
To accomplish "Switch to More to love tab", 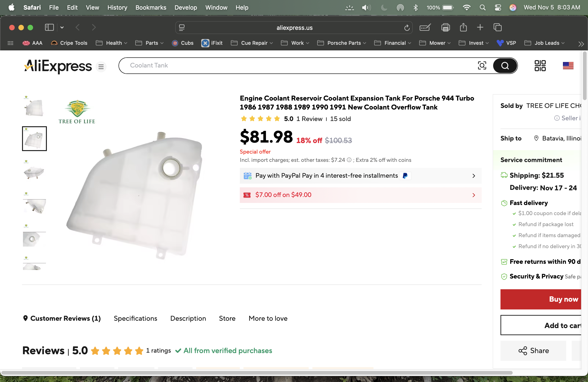I will (268, 318).
